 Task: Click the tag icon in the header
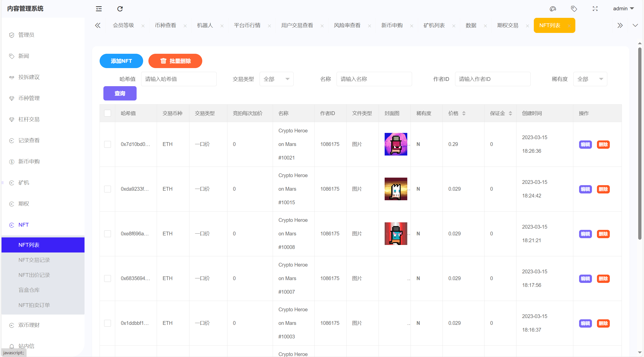tap(574, 9)
